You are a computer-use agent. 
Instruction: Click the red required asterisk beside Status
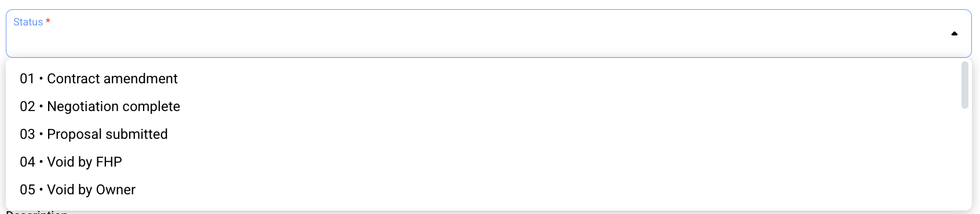pyautogui.click(x=48, y=21)
